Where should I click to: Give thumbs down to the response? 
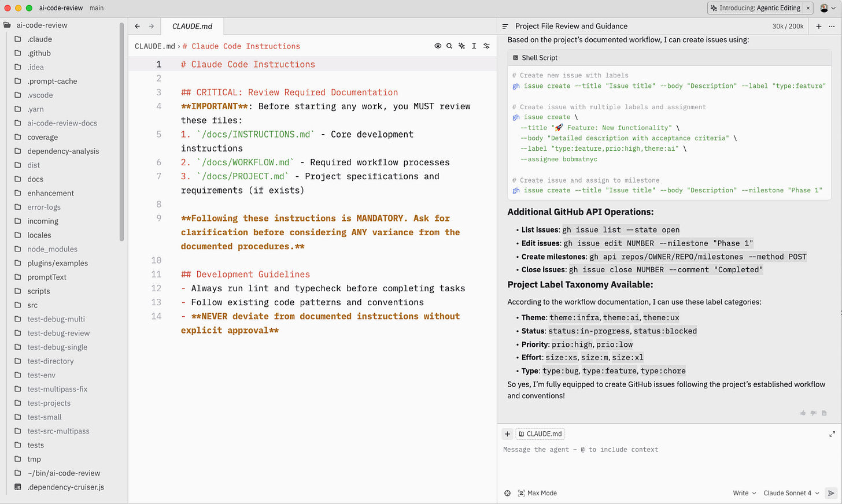point(814,413)
